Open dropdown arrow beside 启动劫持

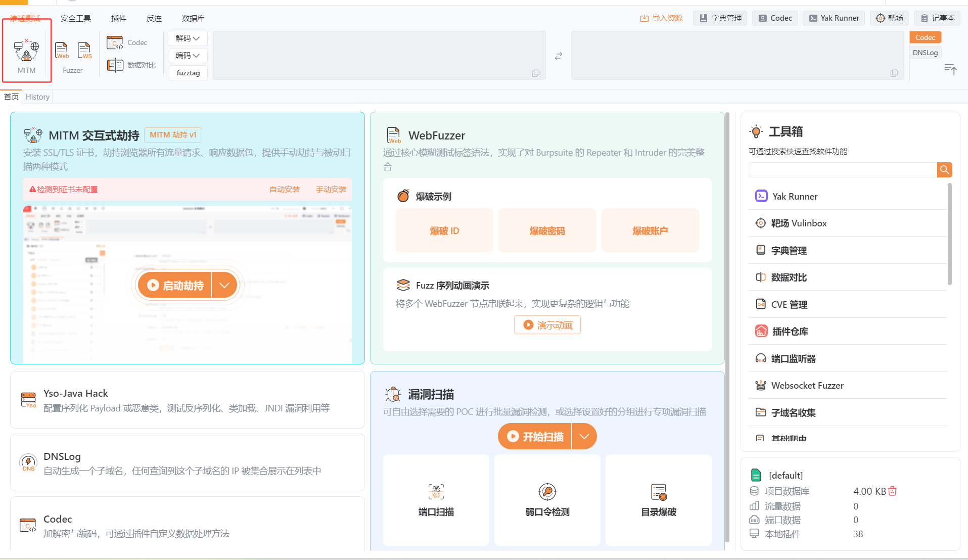pyautogui.click(x=224, y=286)
